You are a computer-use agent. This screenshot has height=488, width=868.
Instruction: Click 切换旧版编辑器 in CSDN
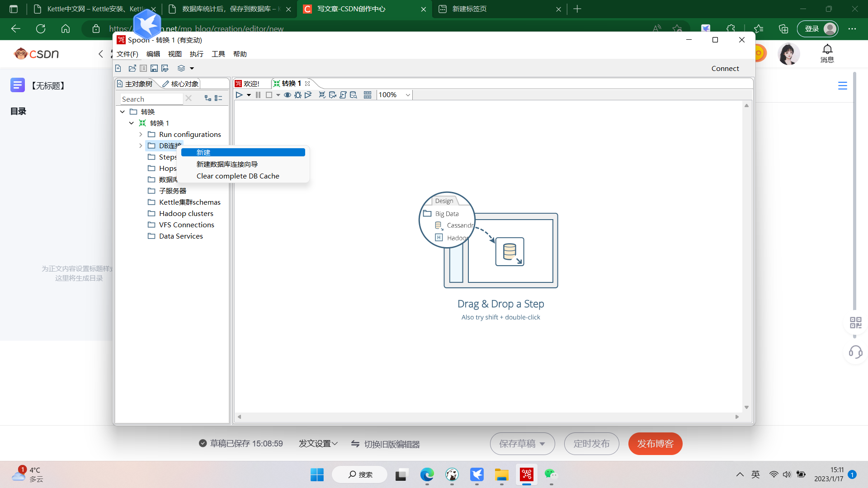pos(386,444)
